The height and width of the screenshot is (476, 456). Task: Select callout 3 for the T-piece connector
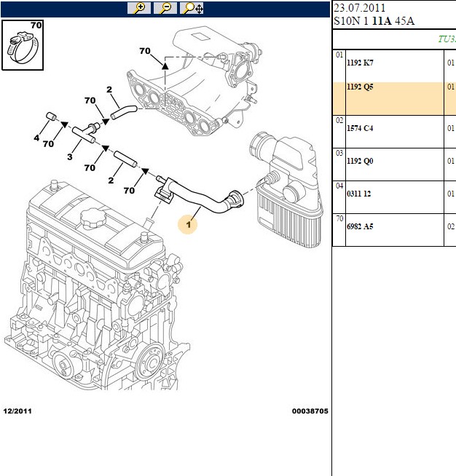tap(70, 157)
